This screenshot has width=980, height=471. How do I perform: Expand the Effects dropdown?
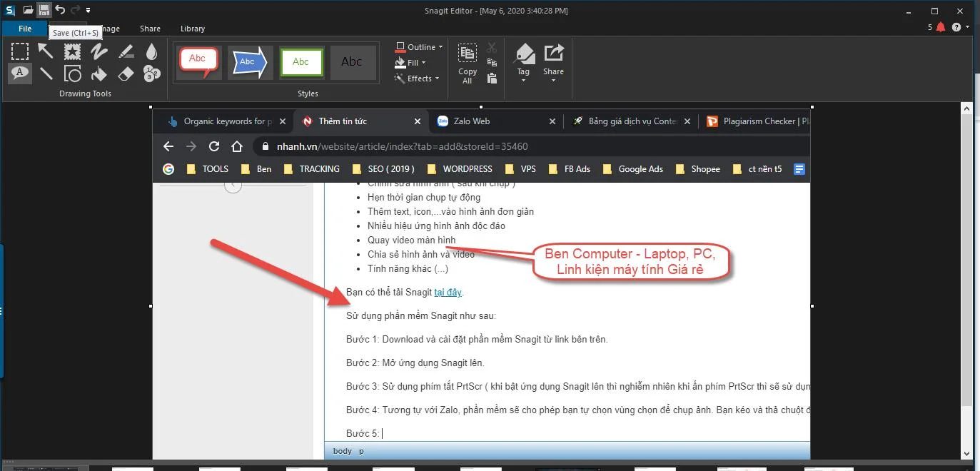click(418, 78)
